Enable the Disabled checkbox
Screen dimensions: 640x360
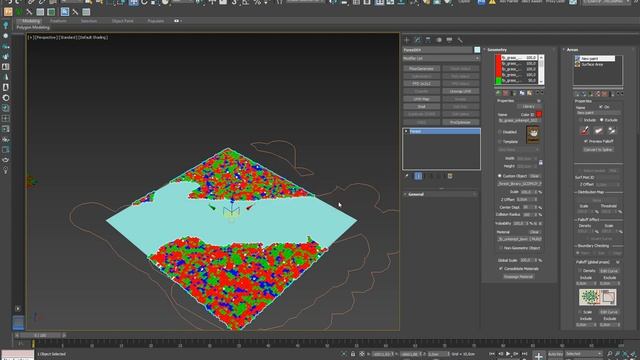(500, 132)
